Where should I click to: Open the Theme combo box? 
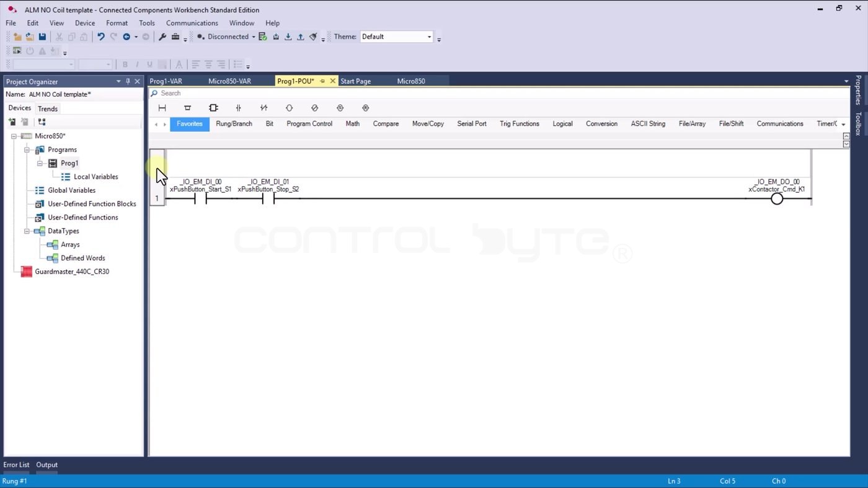pos(396,37)
